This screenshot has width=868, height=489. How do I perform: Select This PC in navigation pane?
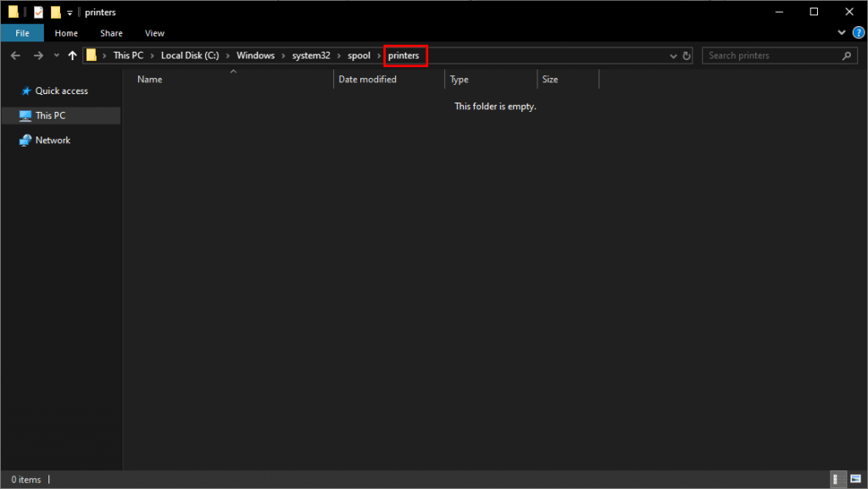click(50, 115)
